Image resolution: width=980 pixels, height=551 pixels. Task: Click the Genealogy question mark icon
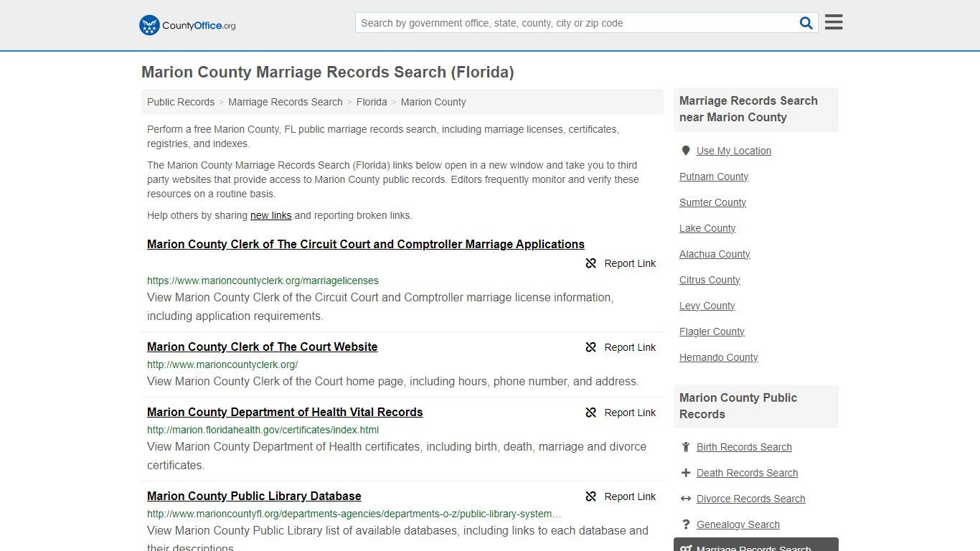pyautogui.click(x=686, y=524)
